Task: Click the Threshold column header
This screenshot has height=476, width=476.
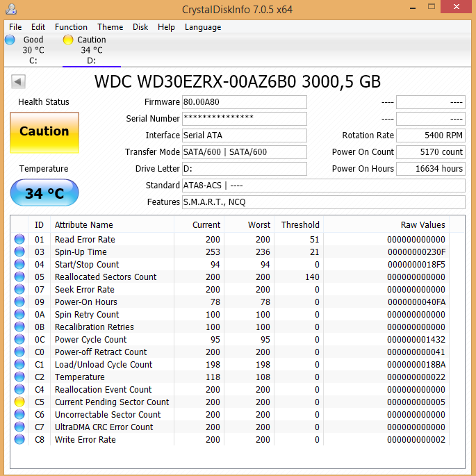Action: coord(299,224)
